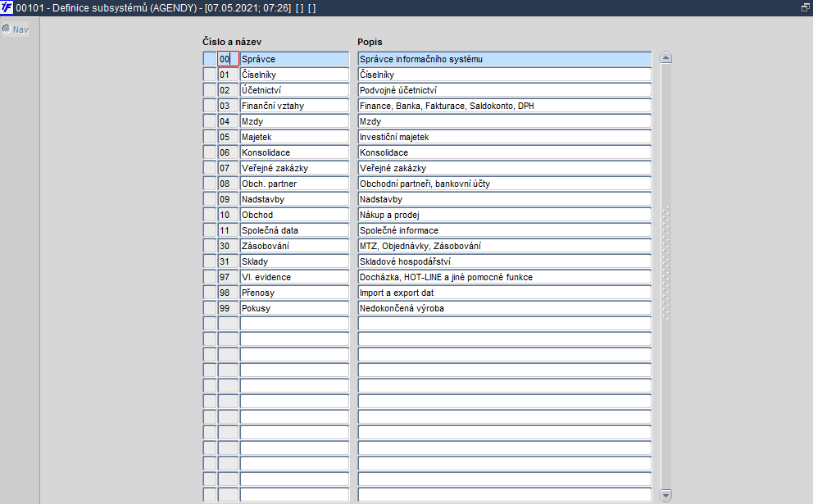The height and width of the screenshot is (504, 813).
Task: Click the name field Pokusy
Action: coord(294,307)
